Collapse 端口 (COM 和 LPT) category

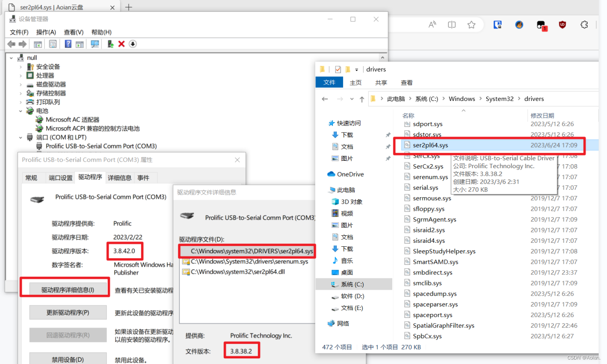point(21,137)
